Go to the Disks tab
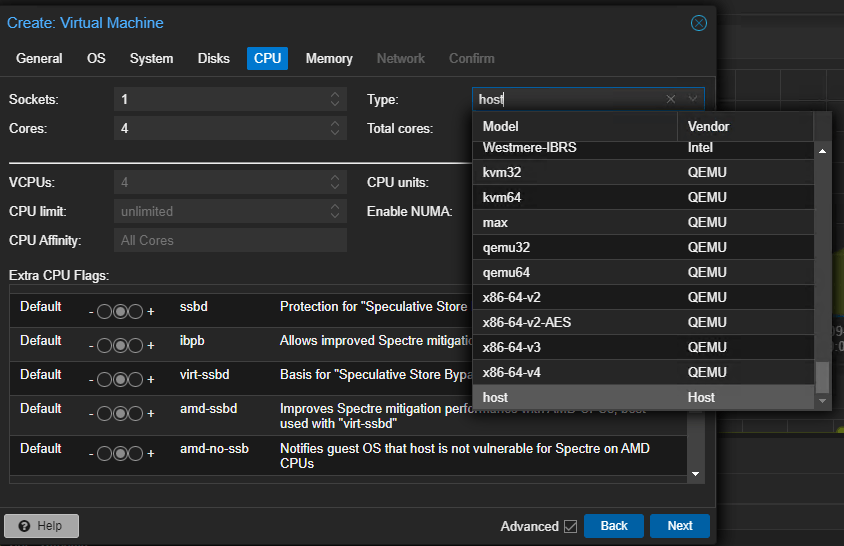The height and width of the screenshot is (546, 844). pos(214,58)
